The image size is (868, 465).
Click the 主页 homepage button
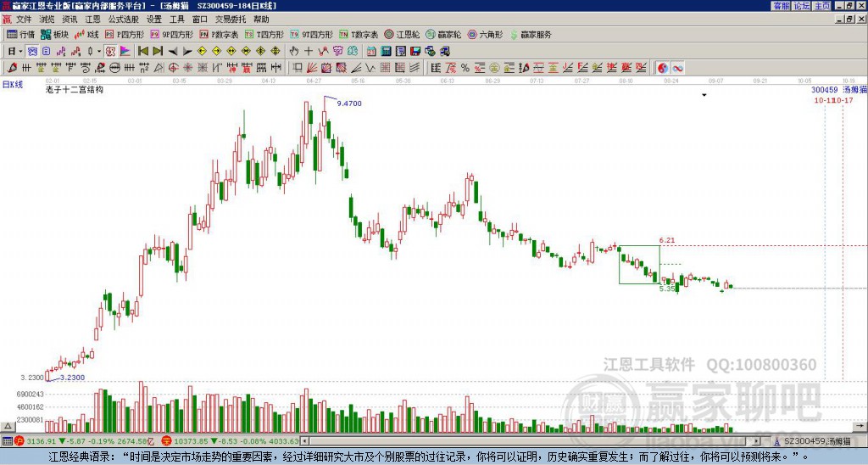click(x=822, y=6)
